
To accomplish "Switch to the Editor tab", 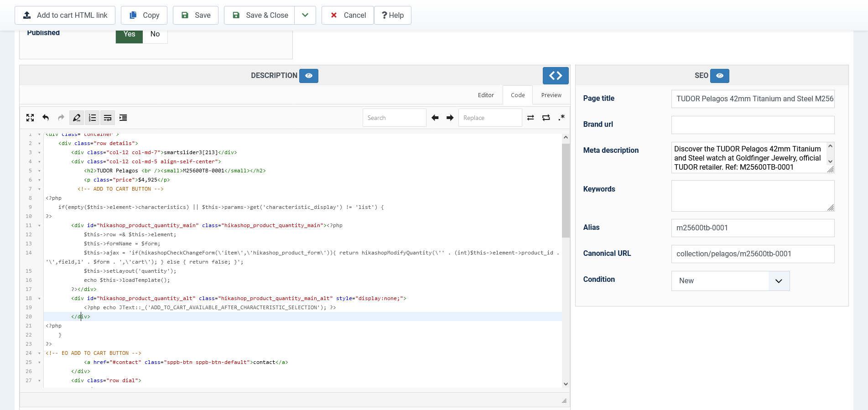I will pos(486,95).
